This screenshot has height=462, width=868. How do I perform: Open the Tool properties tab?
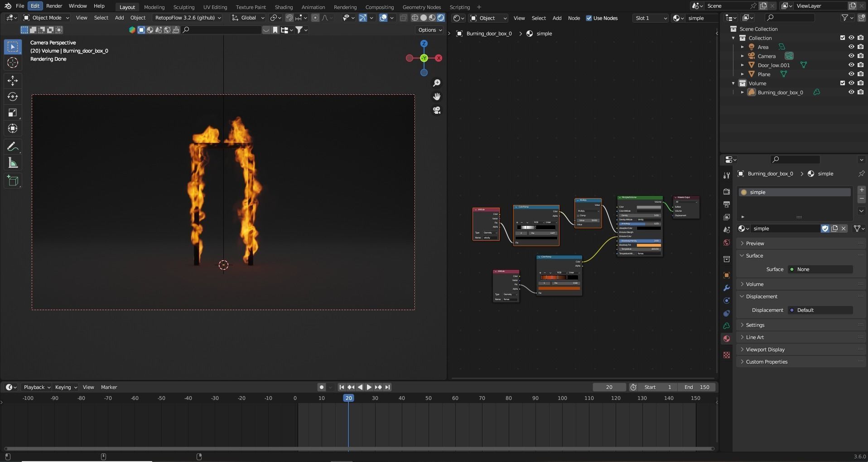point(727,175)
